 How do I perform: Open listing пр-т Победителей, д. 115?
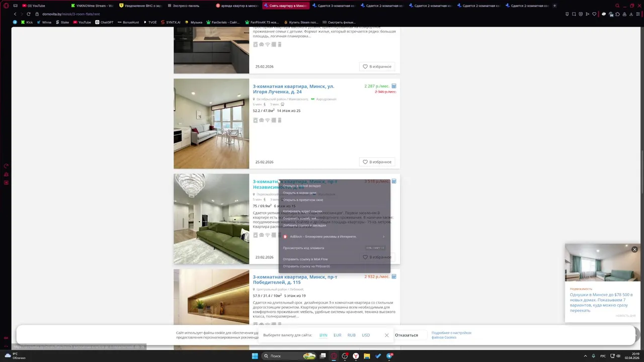(x=295, y=280)
